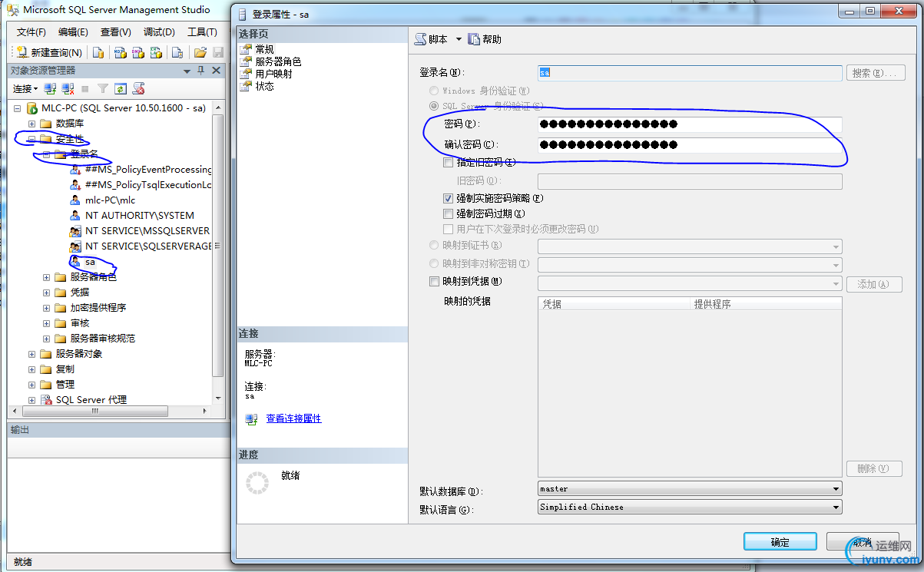Click the 新建查询 (New Query) toolbar button

tap(50, 52)
